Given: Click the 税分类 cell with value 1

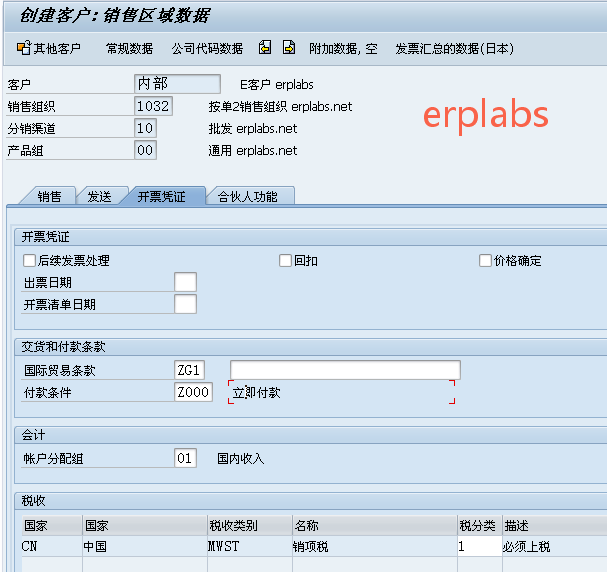Looking at the screenshot, I should click(x=480, y=546).
